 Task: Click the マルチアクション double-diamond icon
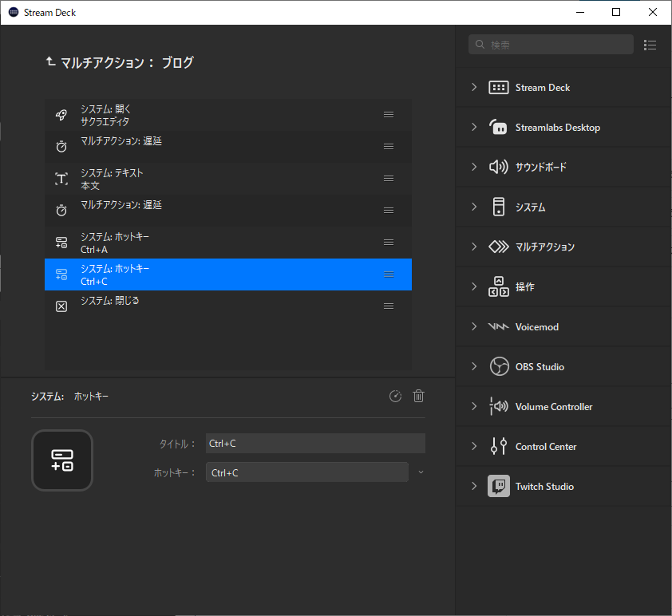(x=499, y=247)
